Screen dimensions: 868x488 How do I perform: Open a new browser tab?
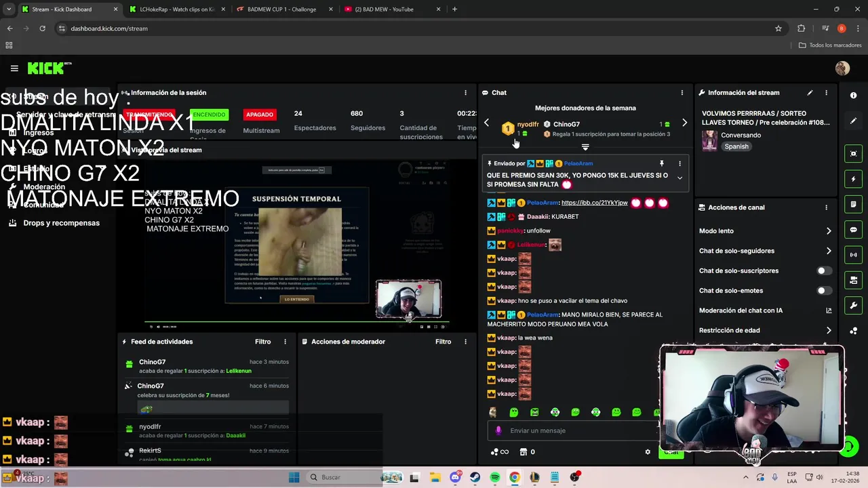point(454,9)
